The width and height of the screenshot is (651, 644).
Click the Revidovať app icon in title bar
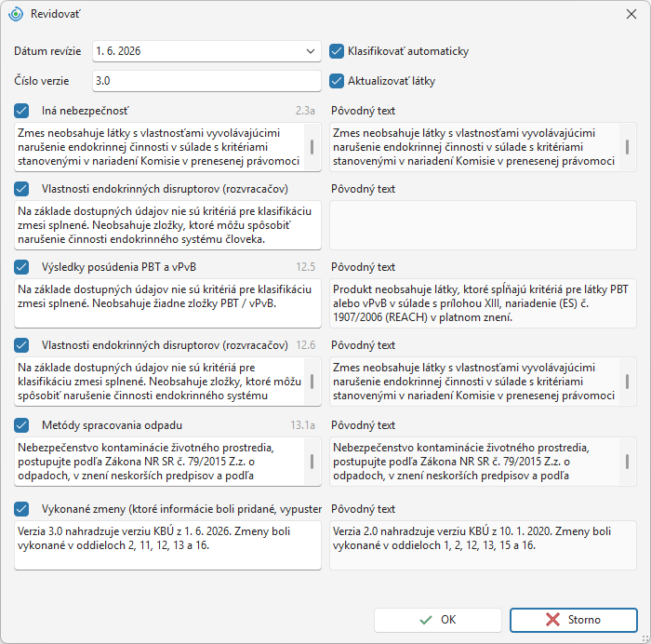tap(16, 14)
